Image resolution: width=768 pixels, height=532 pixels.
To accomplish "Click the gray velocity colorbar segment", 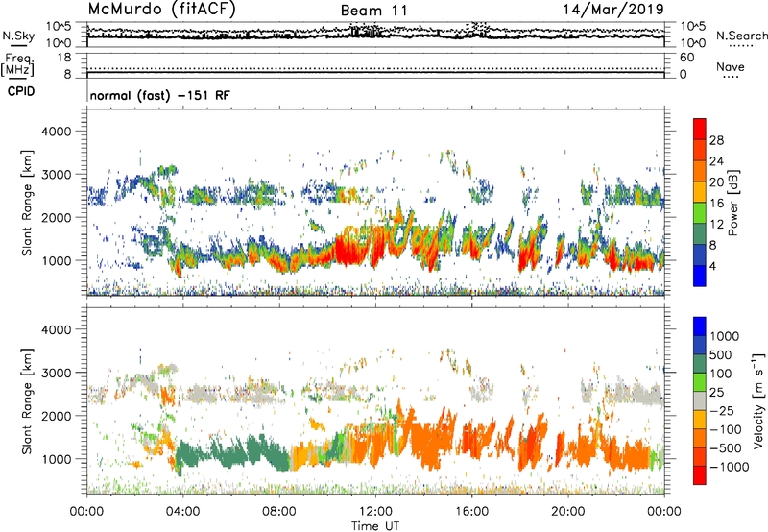I will point(700,401).
